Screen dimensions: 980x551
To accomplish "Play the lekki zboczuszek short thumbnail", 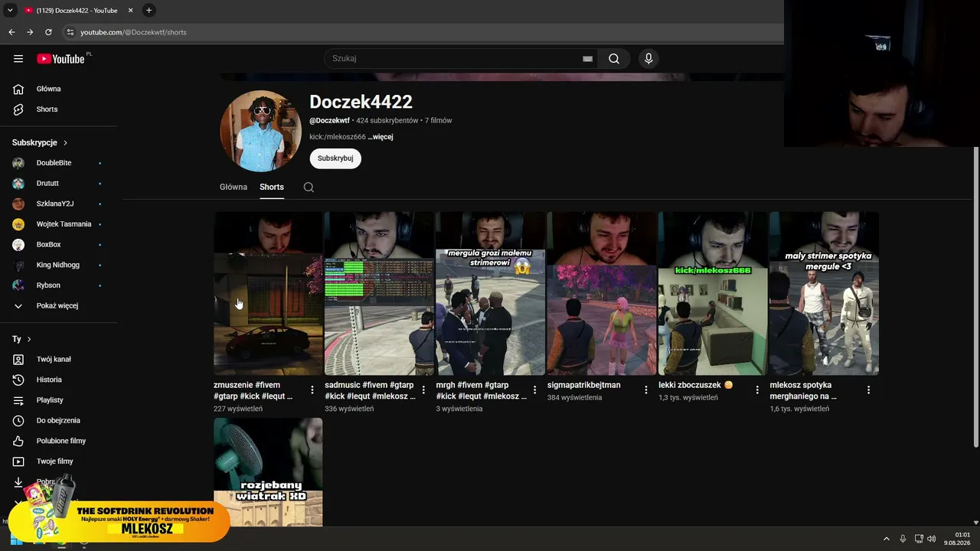I will coord(713,294).
